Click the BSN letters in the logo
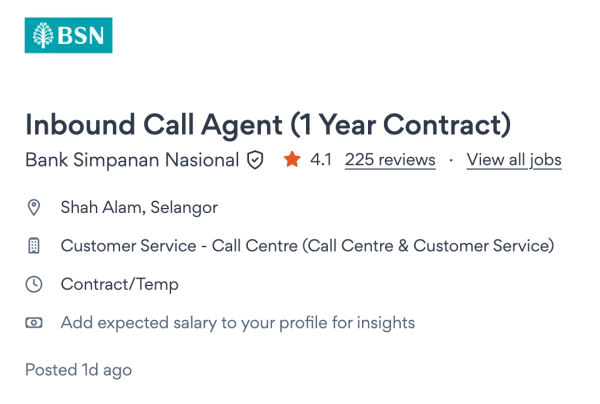600x404 pixels. [x=82, y=35]
